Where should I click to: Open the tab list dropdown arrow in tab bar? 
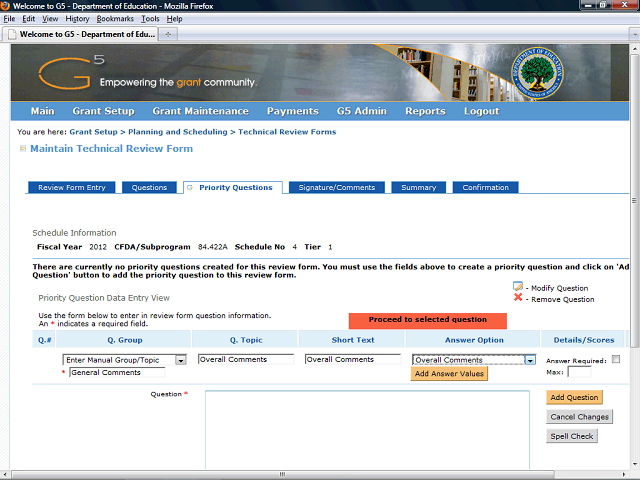pos(634,35)
